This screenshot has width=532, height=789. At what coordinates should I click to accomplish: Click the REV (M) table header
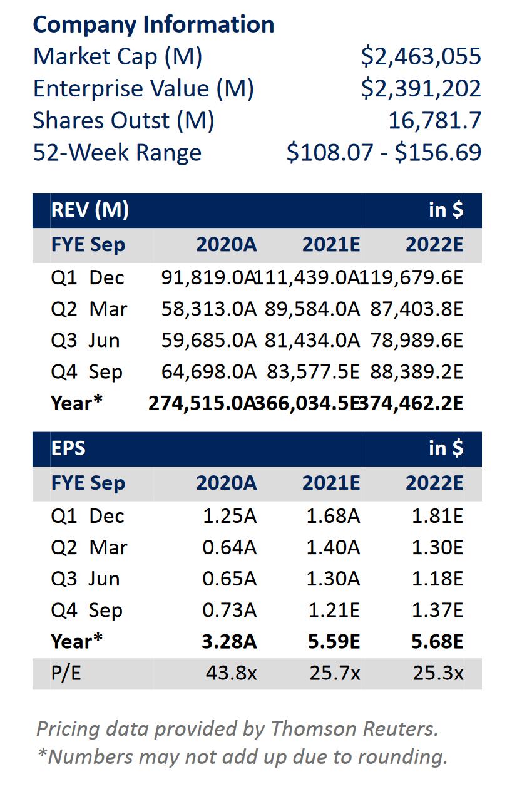click(90, 210)
